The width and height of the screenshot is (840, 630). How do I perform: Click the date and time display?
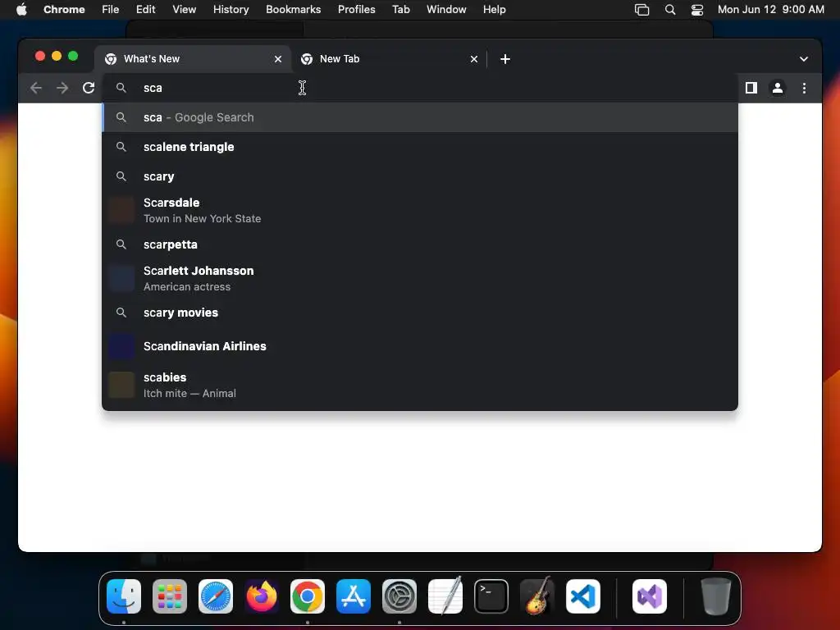coord(771,9)
